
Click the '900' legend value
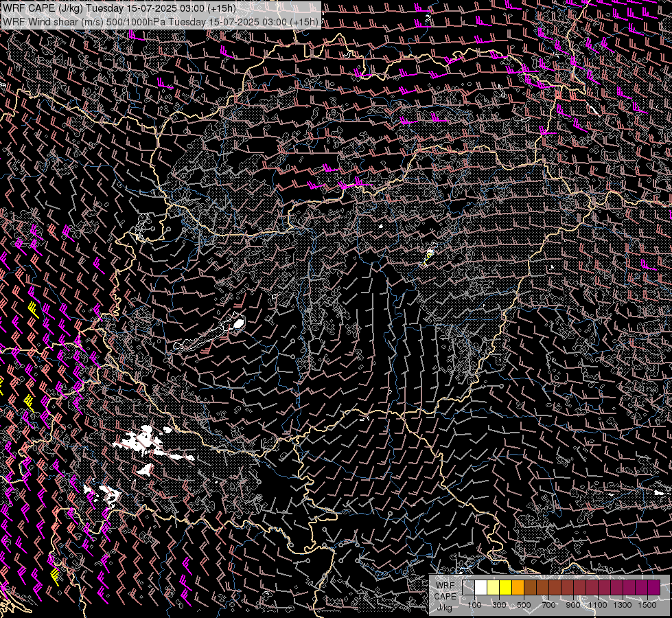pyautogui.click(x=573, y=605)
